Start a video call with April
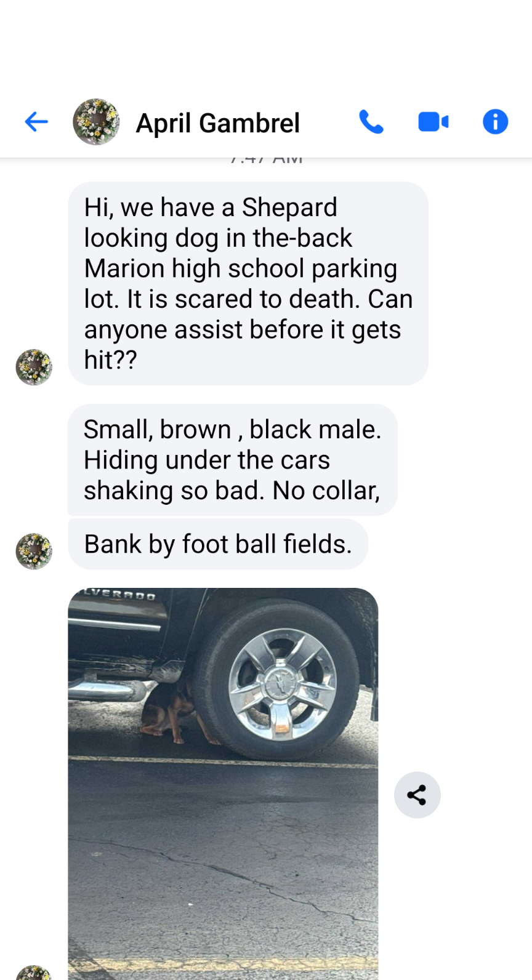Screen dimensions: 532x980 coord(433,122)
